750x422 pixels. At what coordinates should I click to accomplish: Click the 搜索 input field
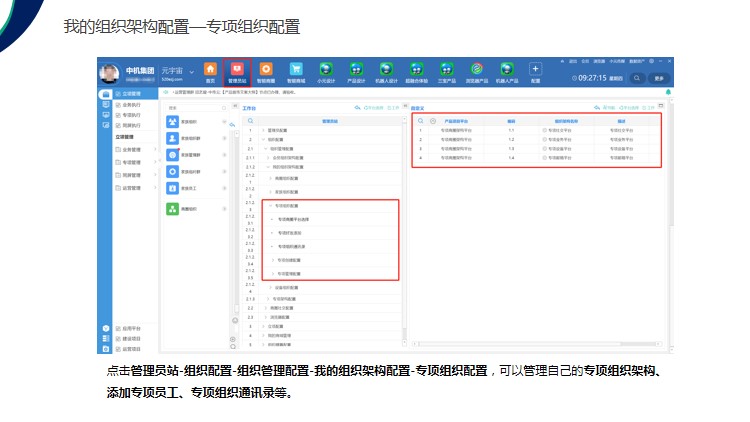pos(195,106)
